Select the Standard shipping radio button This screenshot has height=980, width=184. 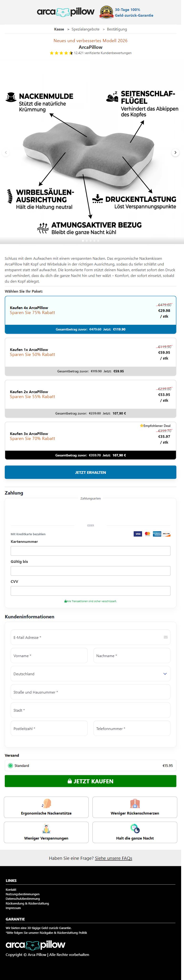10,765
